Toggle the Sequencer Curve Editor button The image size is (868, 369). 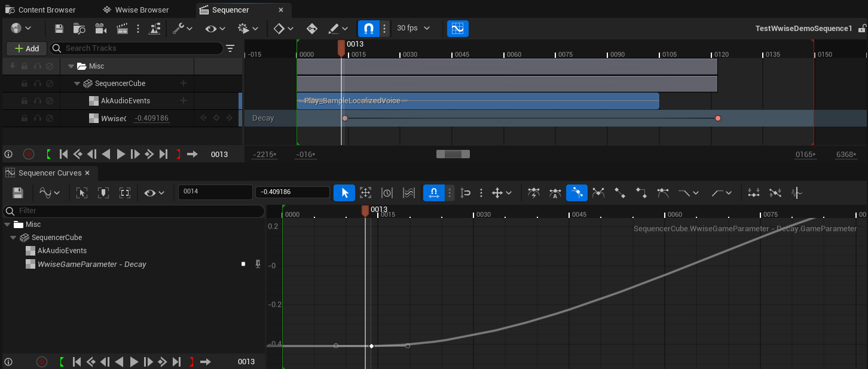point(457,29)
